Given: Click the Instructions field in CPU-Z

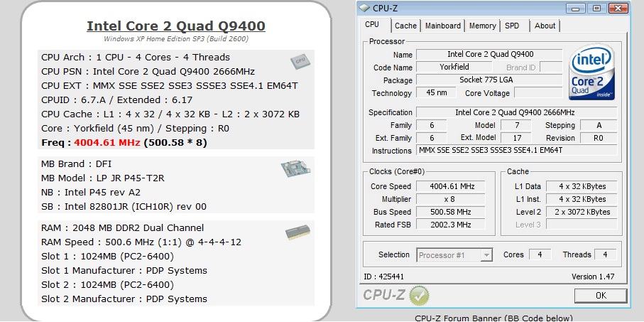Looking at the screenshot, I should pyautogui.click(x=517, y=151).
